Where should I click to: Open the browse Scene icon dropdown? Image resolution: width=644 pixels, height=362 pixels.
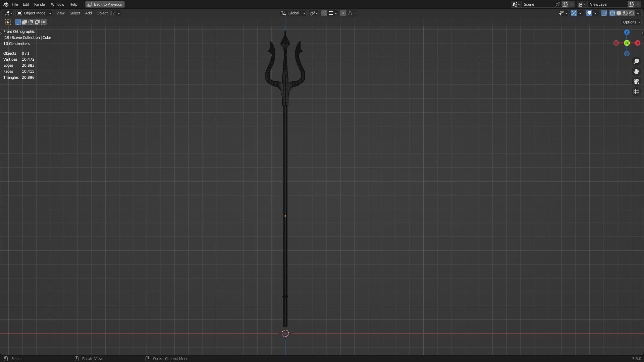[516, 4]
